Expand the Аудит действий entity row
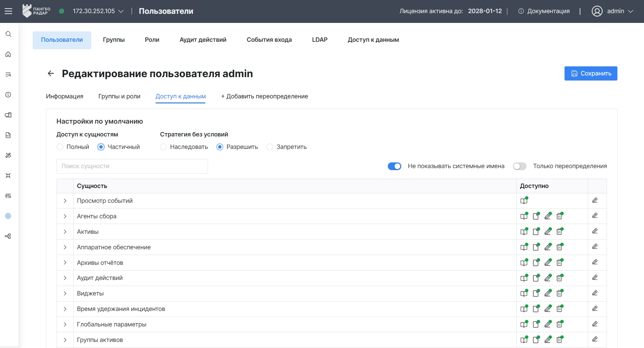This screenshot has width=644, height=348. point(65,278)
